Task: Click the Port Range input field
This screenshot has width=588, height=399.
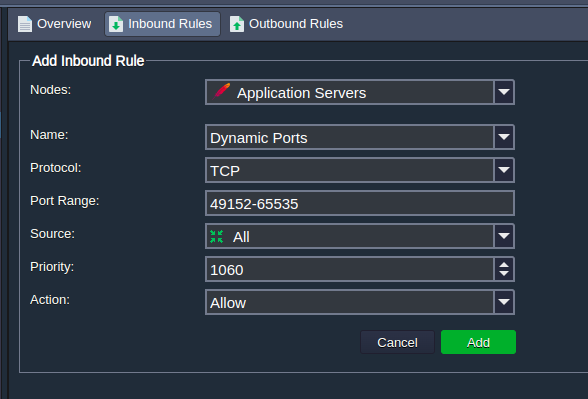Action: (360, 203)
